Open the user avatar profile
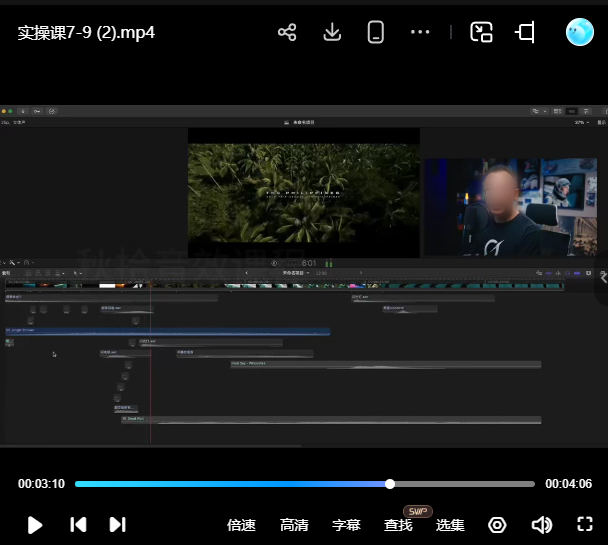This screenshot has width=608, height=545. tap(579, 32)
